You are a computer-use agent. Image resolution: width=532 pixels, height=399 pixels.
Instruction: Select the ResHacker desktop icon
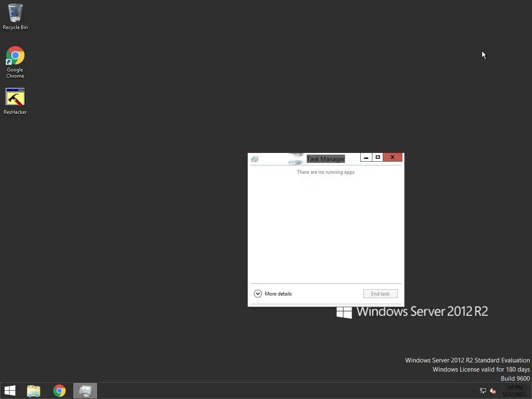click(15, 101)
